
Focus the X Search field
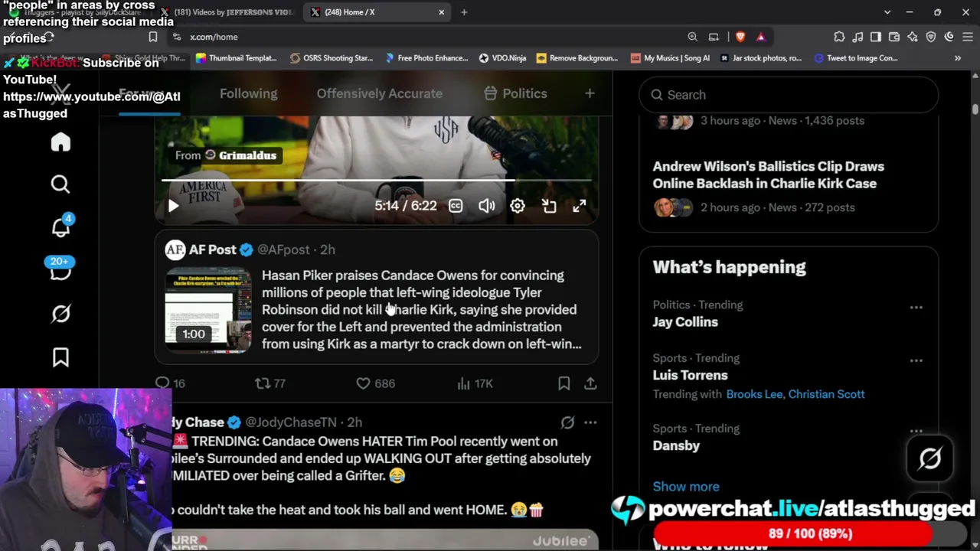click(x=789, y=95)
